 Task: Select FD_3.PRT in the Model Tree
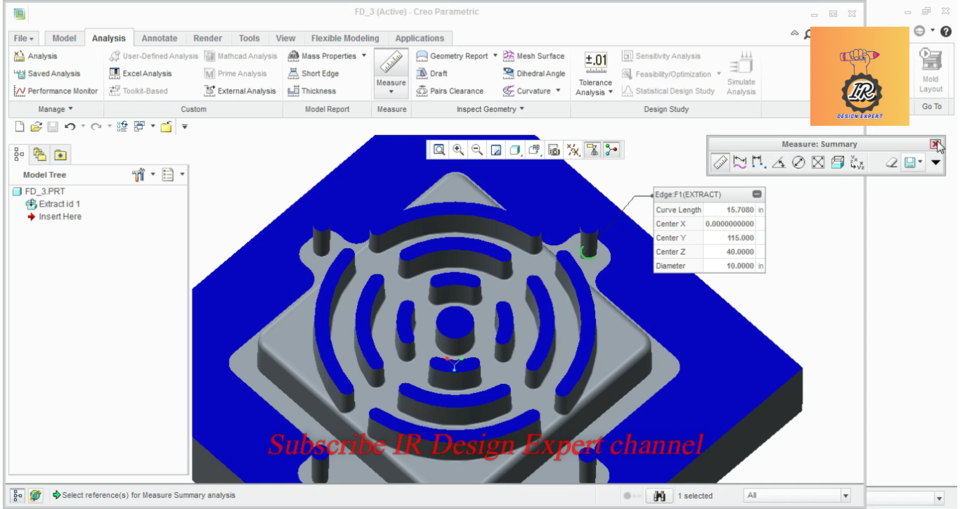click(39, 191)
